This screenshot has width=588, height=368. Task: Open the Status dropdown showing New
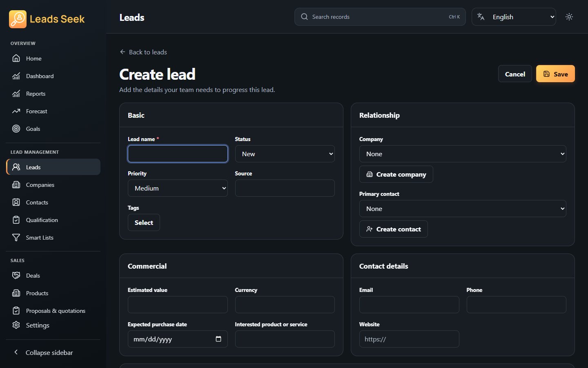click(285, 154)
